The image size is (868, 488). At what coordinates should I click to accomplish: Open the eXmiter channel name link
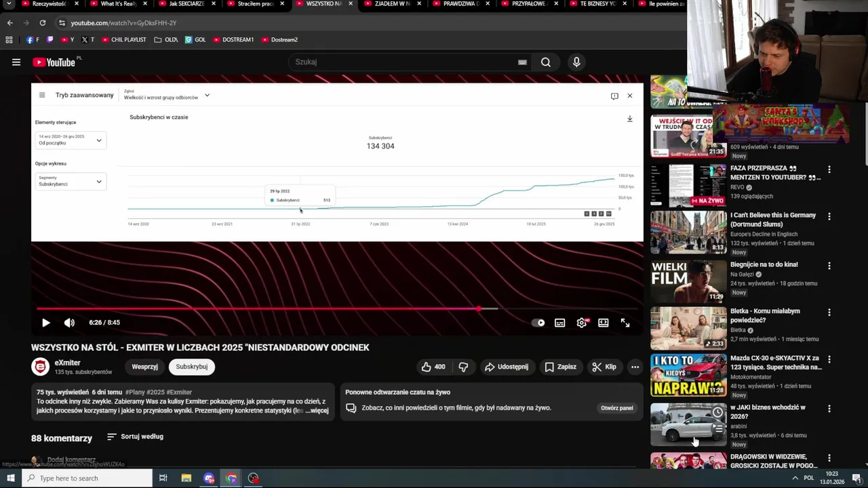point(67,363)
